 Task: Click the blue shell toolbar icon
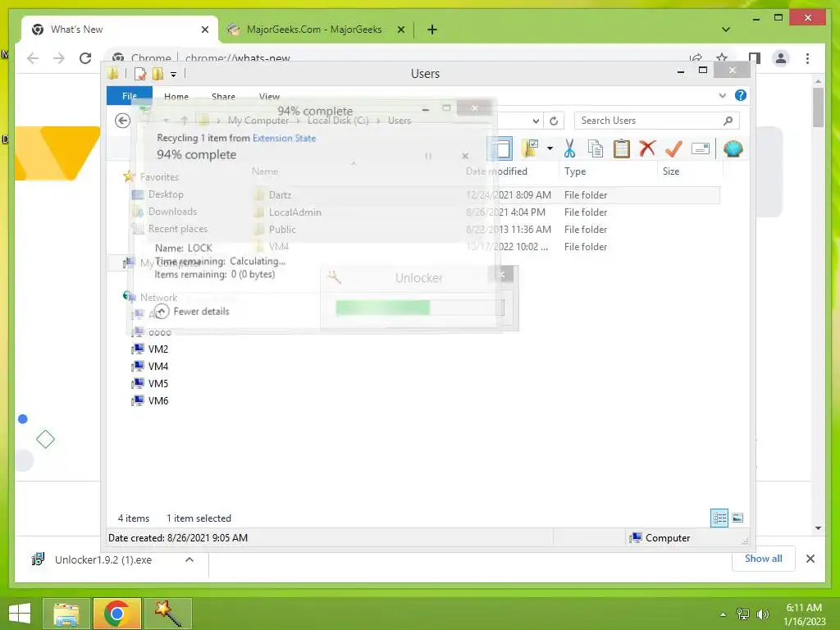tap(733, 148)
